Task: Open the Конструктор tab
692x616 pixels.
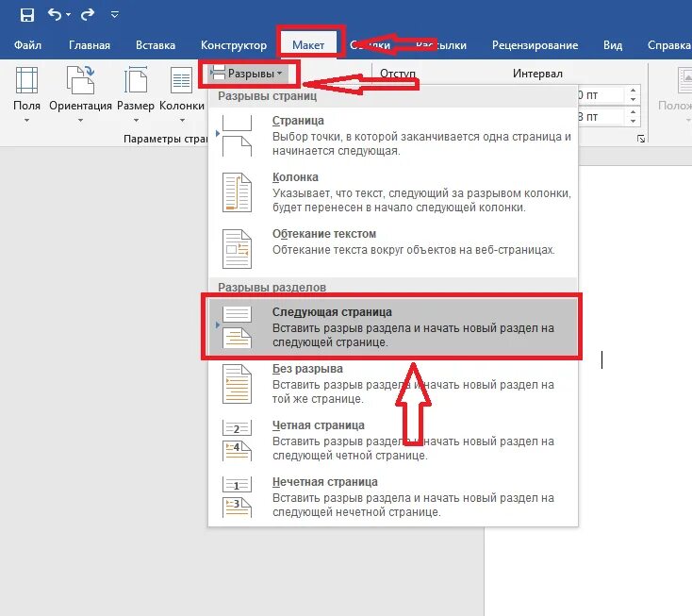Action: pos(234,45)
